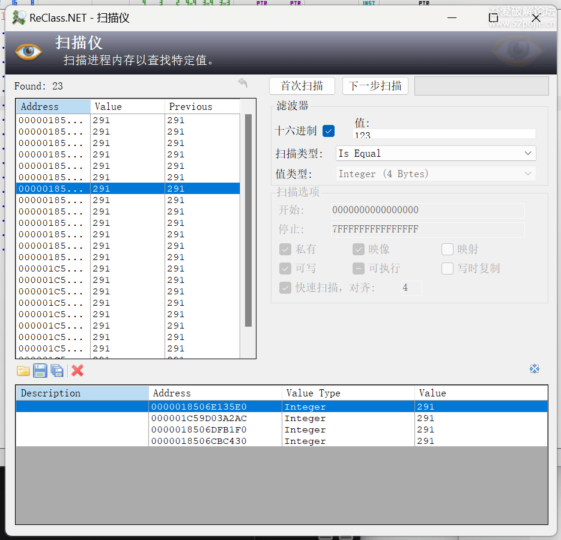
Task: Open the 值类型 Integer (4 Bytes) dropdown
Action: 436,174
